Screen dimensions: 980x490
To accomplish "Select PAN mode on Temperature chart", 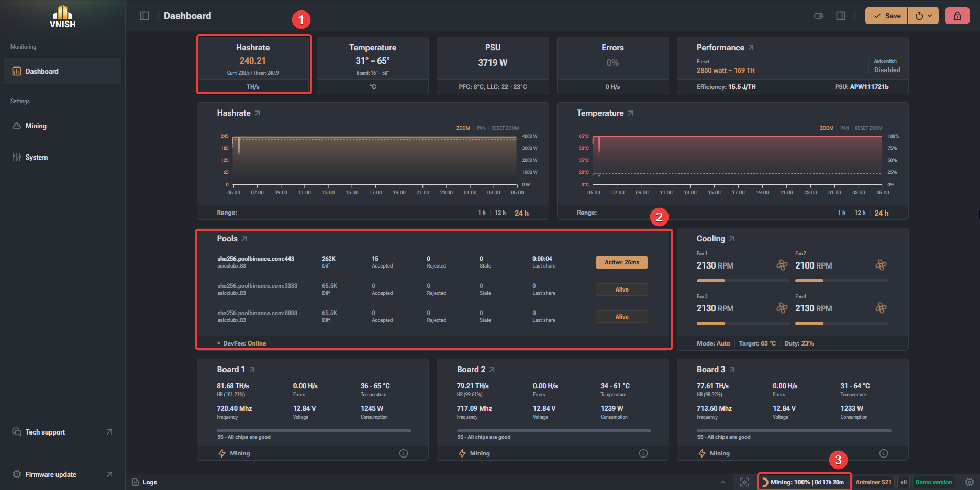I will point(844,128).
